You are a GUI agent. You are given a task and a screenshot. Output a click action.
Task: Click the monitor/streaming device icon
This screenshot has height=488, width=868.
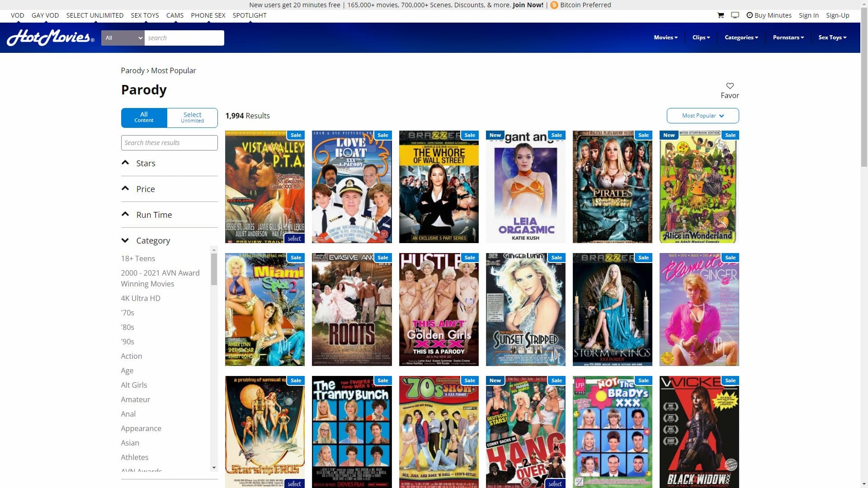pyautogui.click(x=735, y=15)
